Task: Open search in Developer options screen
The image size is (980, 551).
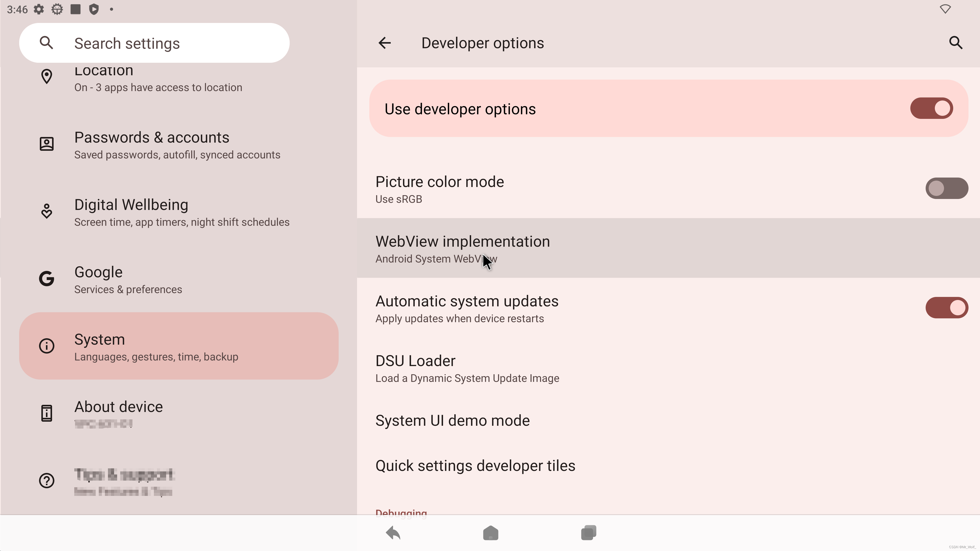Action: click(956, 43)
